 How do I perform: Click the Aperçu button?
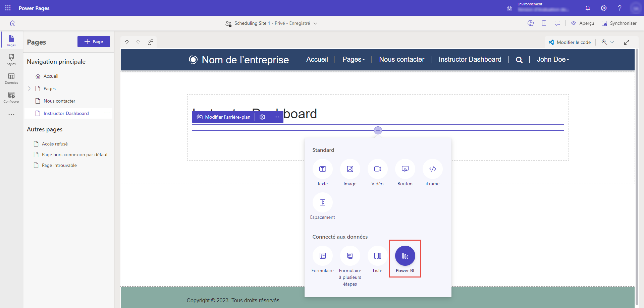[583, 23]
